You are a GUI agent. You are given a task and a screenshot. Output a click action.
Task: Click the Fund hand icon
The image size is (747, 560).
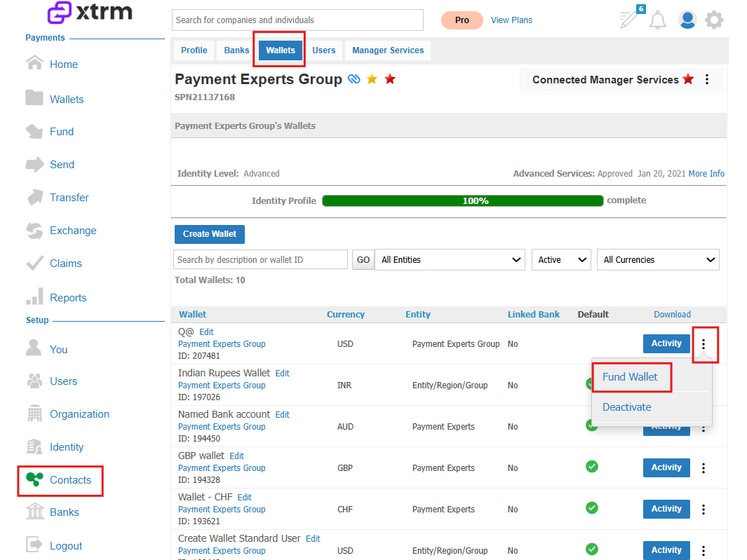34,132
